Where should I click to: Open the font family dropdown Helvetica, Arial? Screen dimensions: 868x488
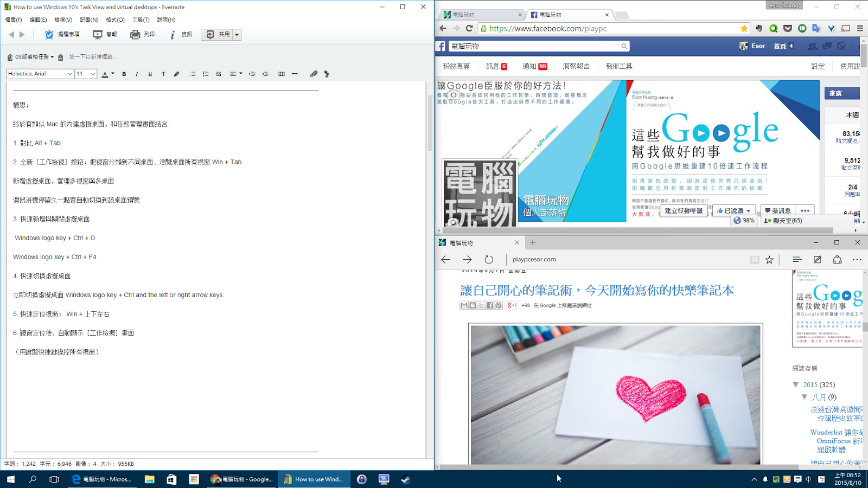[x=40, y=74]
